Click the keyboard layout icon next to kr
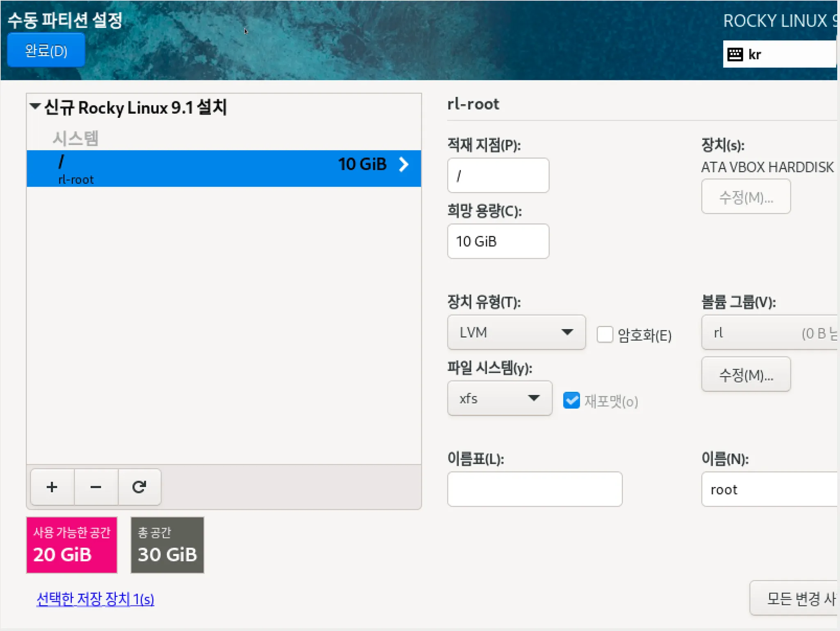The width and height of the screenshot is (840, 631). [735, 54]
